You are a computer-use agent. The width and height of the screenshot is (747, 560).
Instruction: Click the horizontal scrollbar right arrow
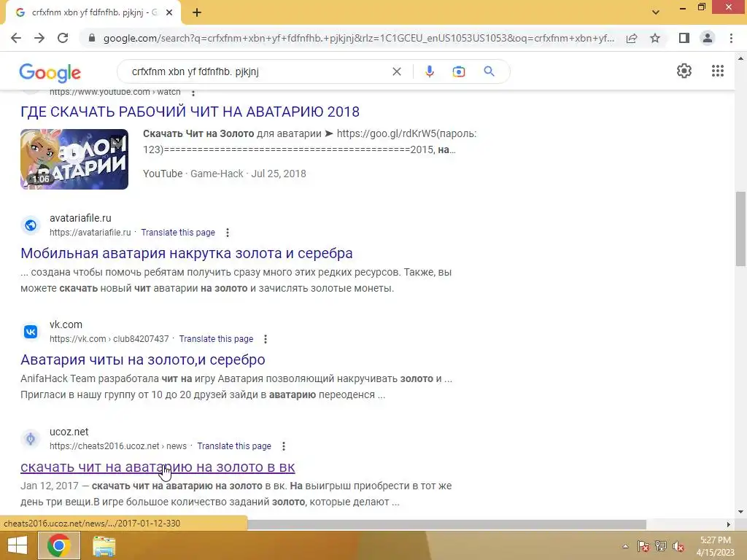[x=729, y=524]
